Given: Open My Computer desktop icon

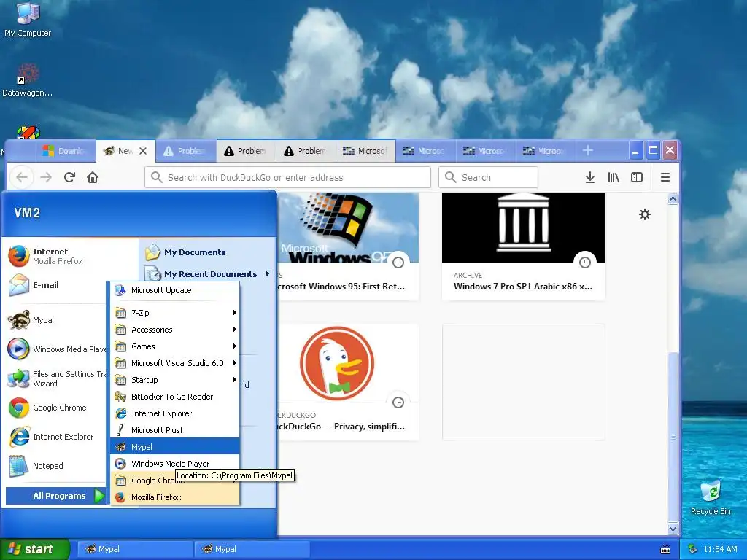Looking at the screenshot, I should [28, 20].
